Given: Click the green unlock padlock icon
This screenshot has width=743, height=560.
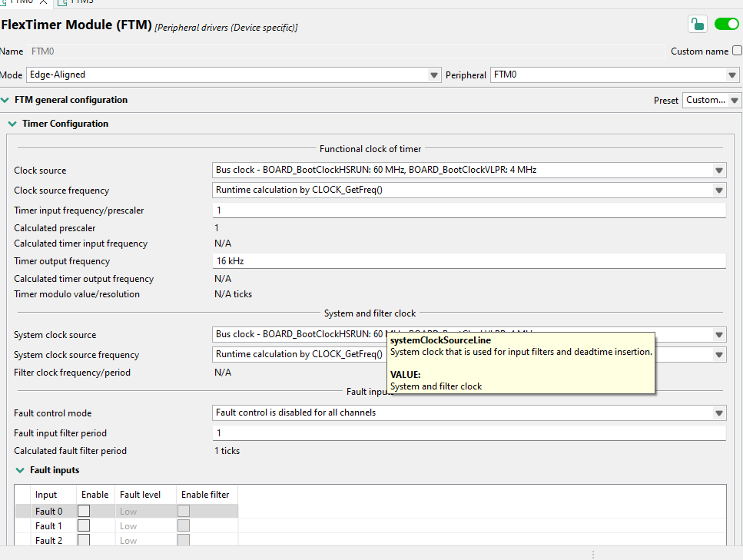Looking at the screenshot, I should click(x=698, y=24).
